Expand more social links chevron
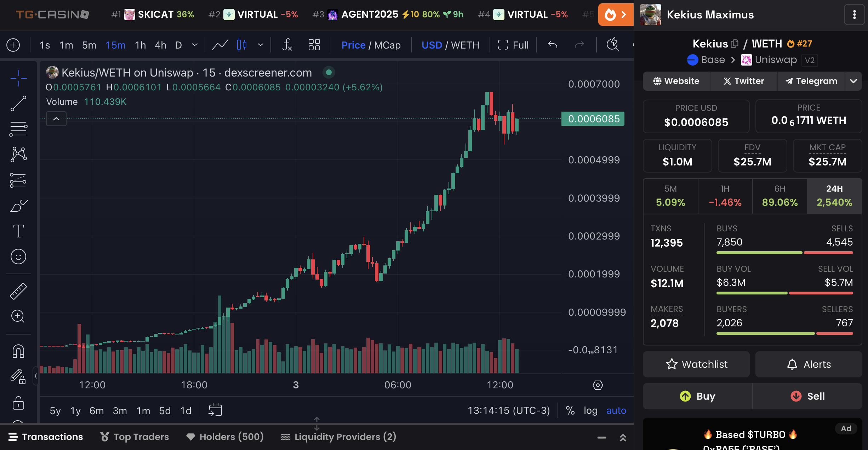Screen dimensions: 868x450 [x=853, y=81]
